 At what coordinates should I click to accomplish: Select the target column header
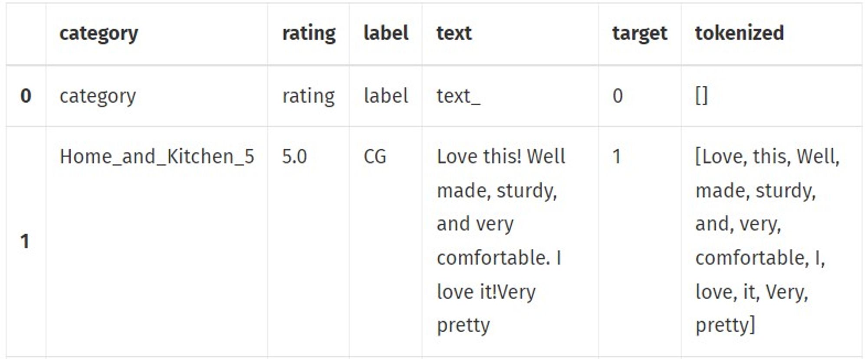coord(640,34)
